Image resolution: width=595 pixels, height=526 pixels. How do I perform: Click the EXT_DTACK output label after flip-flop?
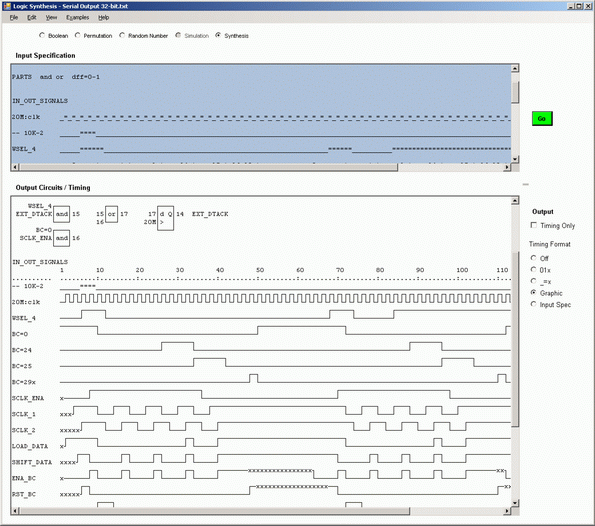[210, 214]
